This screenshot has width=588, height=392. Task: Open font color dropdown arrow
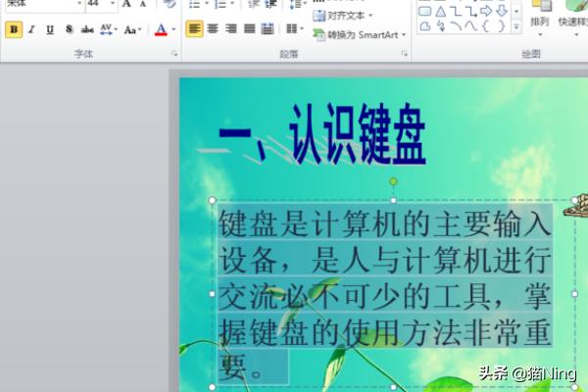[173, 29]
